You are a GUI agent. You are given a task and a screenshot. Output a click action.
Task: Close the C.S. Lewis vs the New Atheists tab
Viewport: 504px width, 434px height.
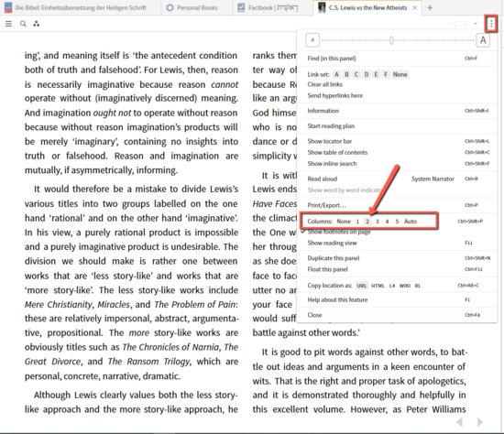414,7
